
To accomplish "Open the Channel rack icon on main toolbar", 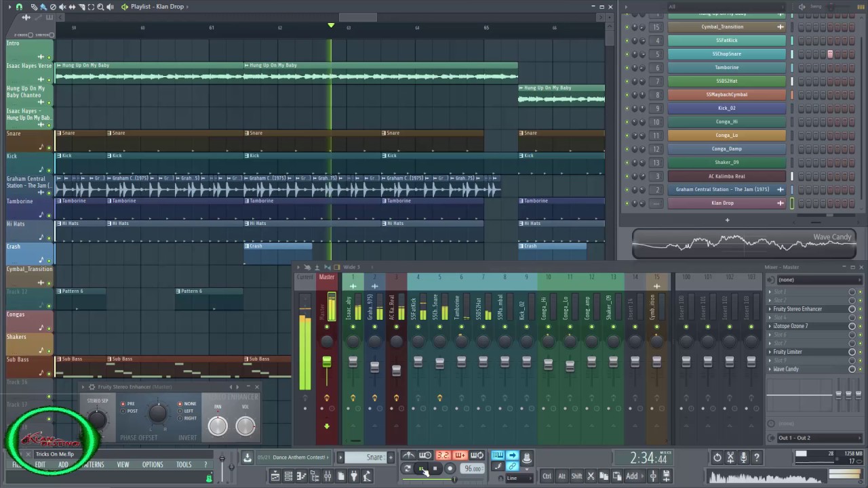I will (288, 476).
